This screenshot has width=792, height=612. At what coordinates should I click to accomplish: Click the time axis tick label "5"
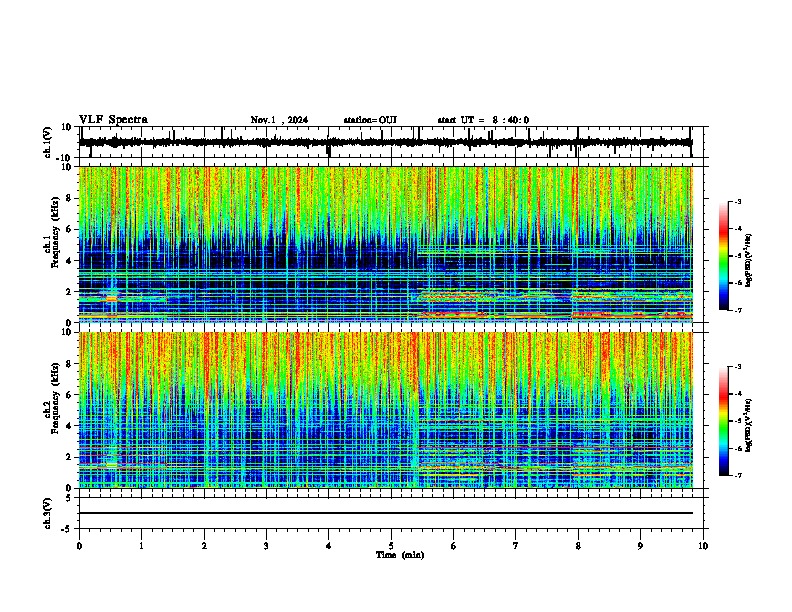(x=391, y=546)
